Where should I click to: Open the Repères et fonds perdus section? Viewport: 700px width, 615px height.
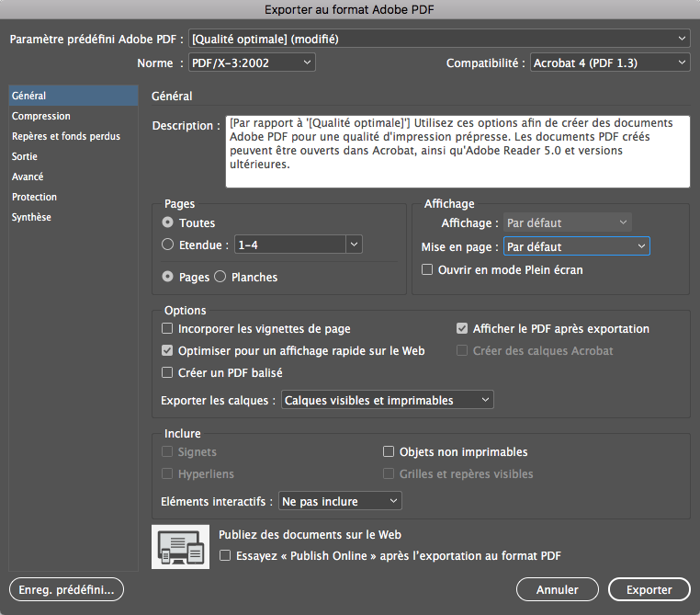point(66,137)
